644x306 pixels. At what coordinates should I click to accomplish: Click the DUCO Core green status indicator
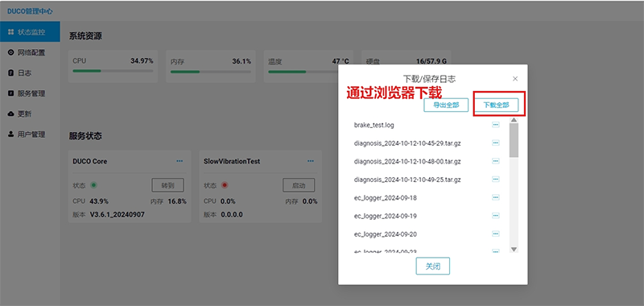(x=93, y=185)
